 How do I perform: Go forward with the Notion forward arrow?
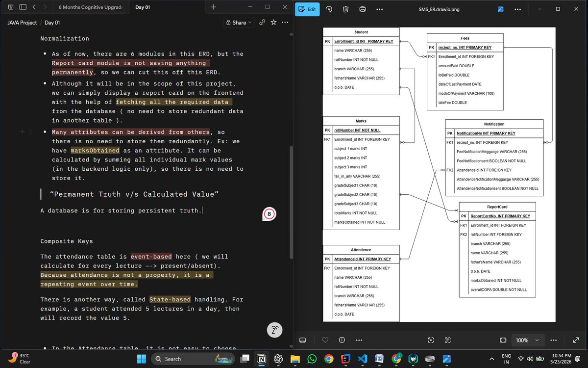[45, 7]
